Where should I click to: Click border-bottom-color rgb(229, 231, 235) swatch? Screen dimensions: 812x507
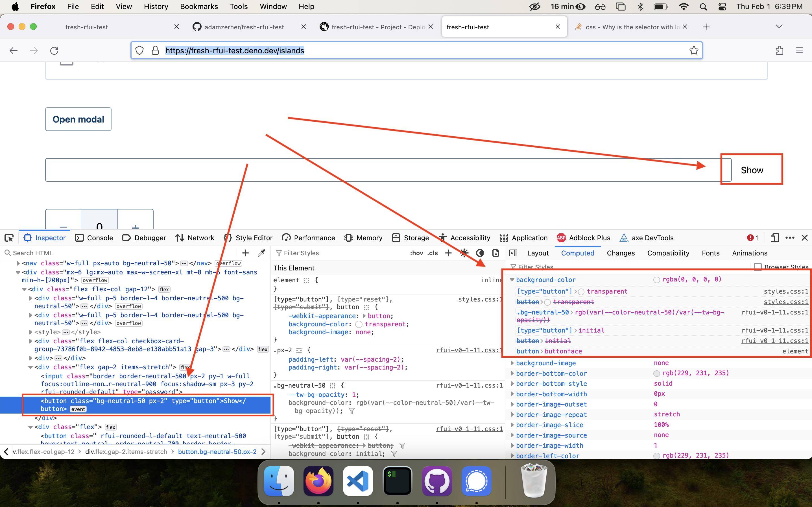point(656,373)
